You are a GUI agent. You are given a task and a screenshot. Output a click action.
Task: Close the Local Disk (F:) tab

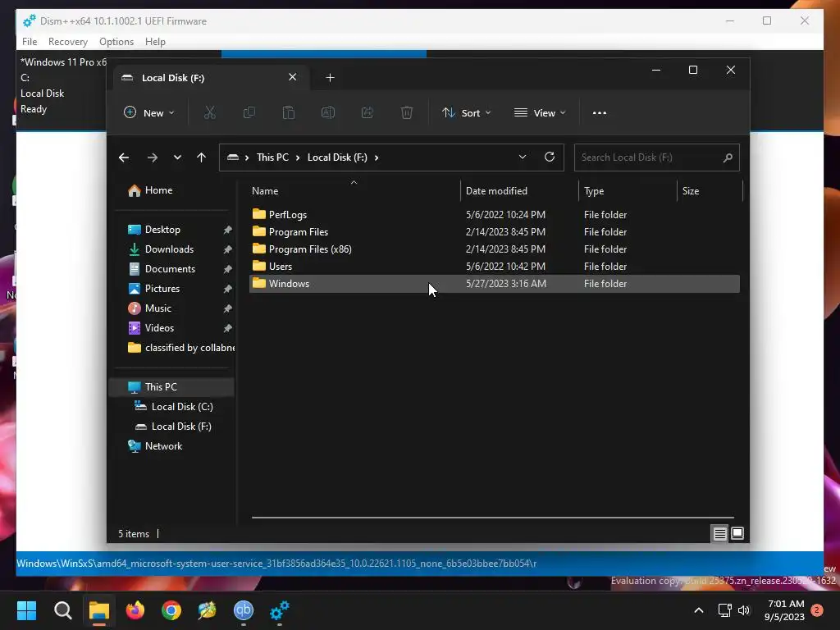293,77
